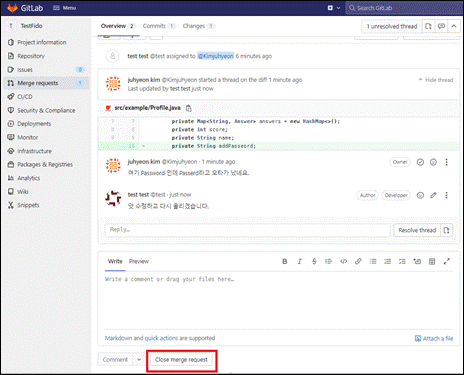Open more actions on juhyeon's comment

pos(446,162)
